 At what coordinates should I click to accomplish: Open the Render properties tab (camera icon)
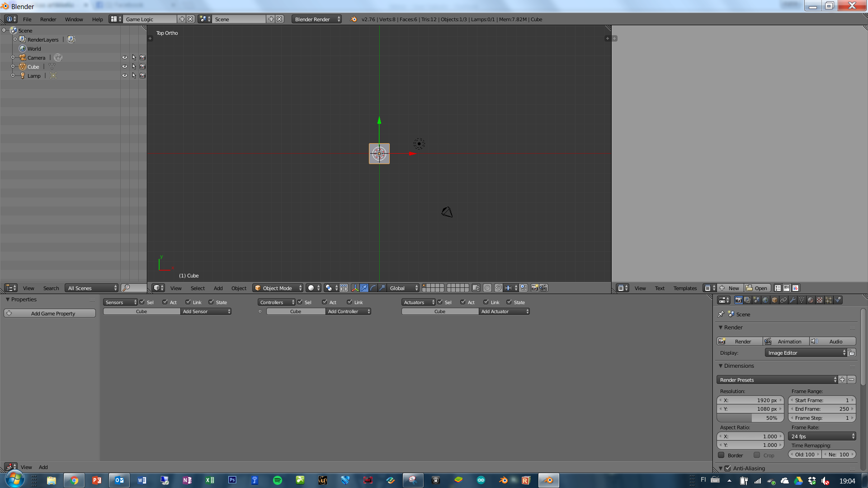pyautogui.click(x=738, y=300)
